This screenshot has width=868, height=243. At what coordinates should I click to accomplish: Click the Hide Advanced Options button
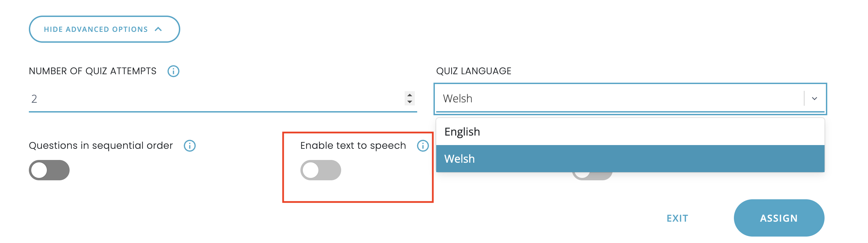pyautogui.click(x=96, y=29)
